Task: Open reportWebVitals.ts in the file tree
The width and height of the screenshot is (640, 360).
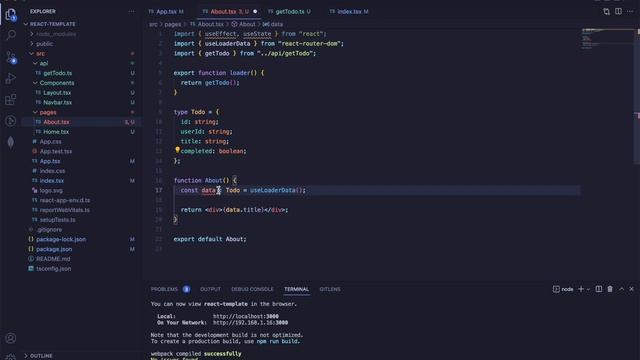Action: (x=64, y=210)
